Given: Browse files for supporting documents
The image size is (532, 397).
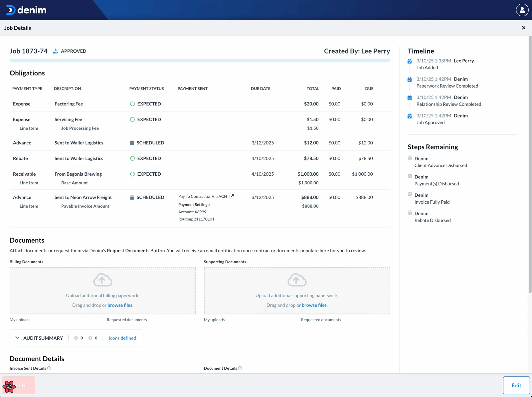Looking at the screenshot, I should pyautogui.click(x=314, y=305).
